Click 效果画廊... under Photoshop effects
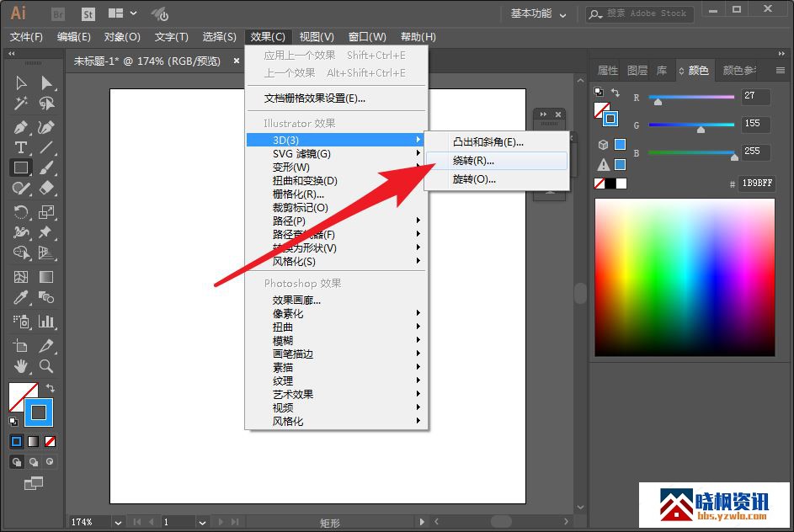The height and width of the screenshot is (532, 794). [296, 301]
